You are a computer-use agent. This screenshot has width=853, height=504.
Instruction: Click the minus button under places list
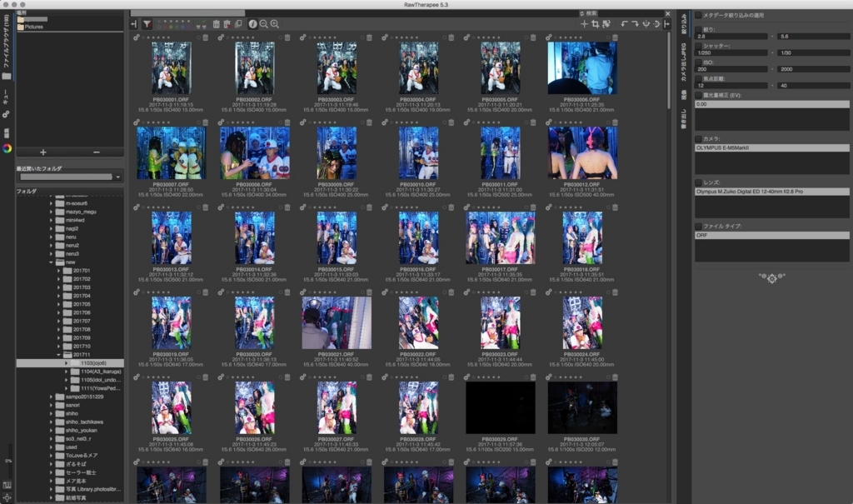[x=97, y=152]
